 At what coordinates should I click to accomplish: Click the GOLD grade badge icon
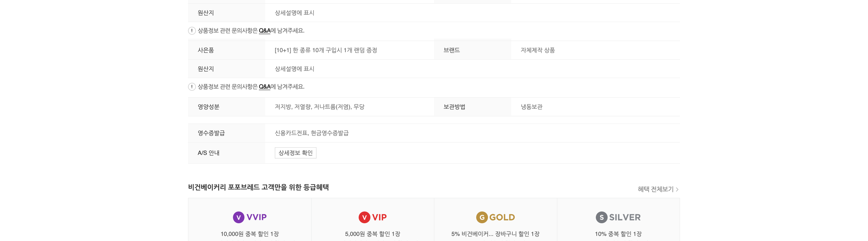click(482, 217)
